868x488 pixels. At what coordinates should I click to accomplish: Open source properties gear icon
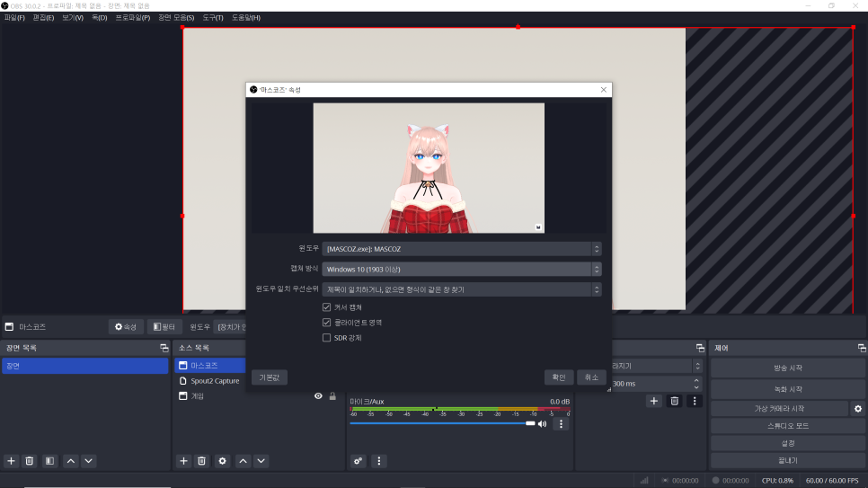223,461
